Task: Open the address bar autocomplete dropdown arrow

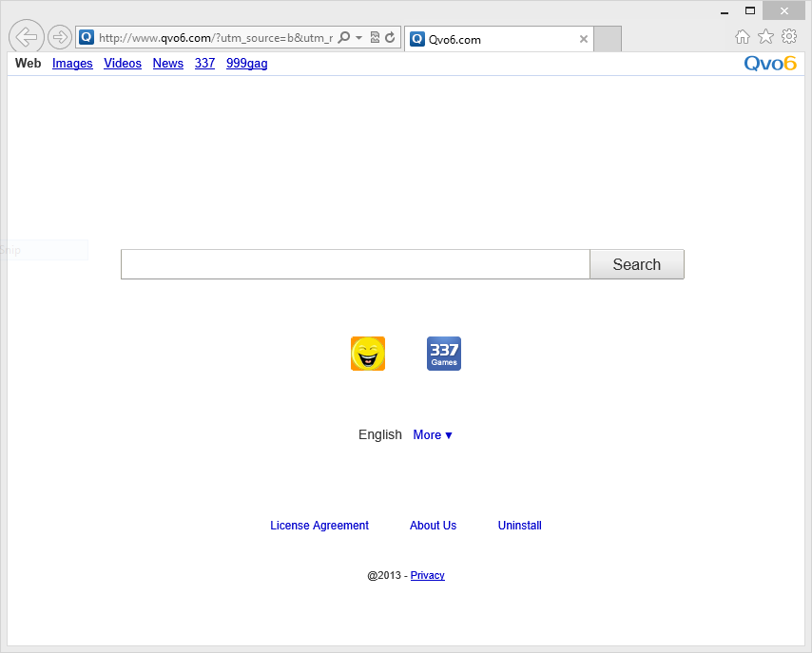Action: [x=358, y=37]
